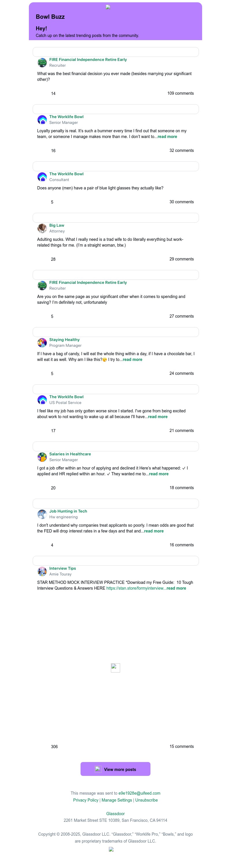This screenshot has height=868, width=231.
Task: Open the Privacy Policy link
Action: (85, 800)
